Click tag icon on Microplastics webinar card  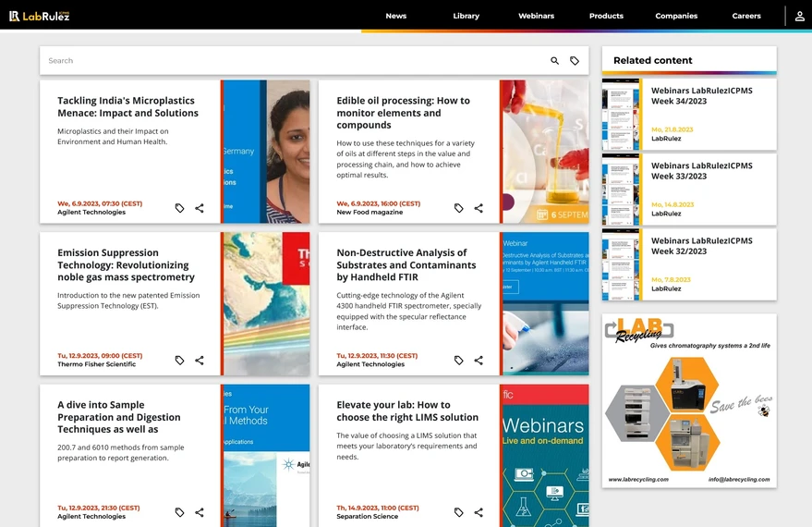click(180, 208)
